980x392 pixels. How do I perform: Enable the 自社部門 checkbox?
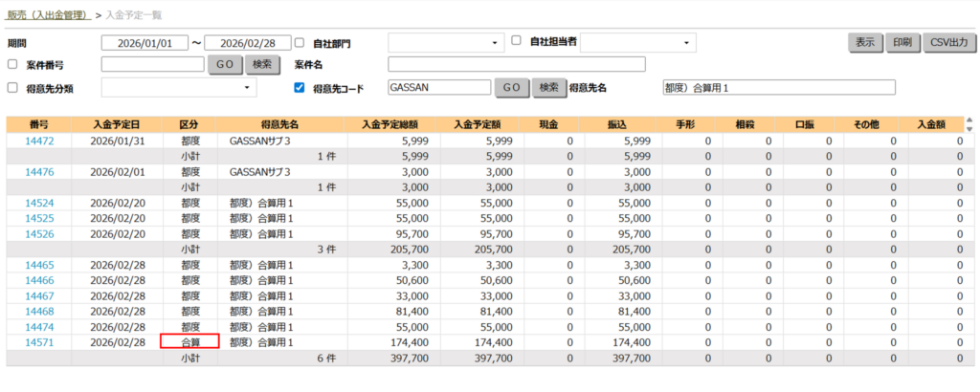point(300,43)
